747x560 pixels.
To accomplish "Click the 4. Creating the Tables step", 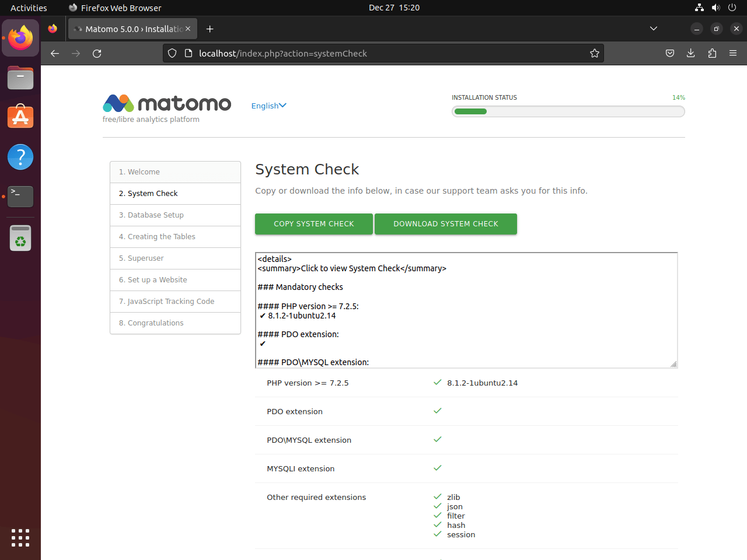I will [x=175, y=237].
